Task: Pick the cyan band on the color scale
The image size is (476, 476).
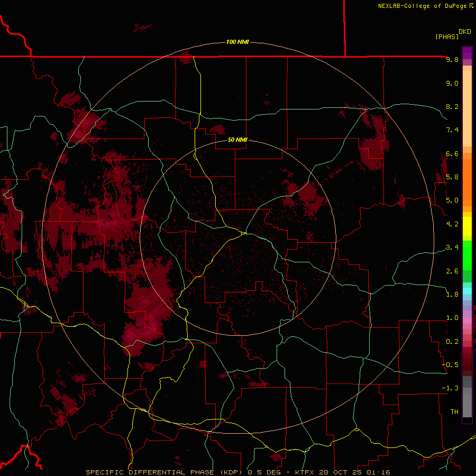Action: pos(467,290)
